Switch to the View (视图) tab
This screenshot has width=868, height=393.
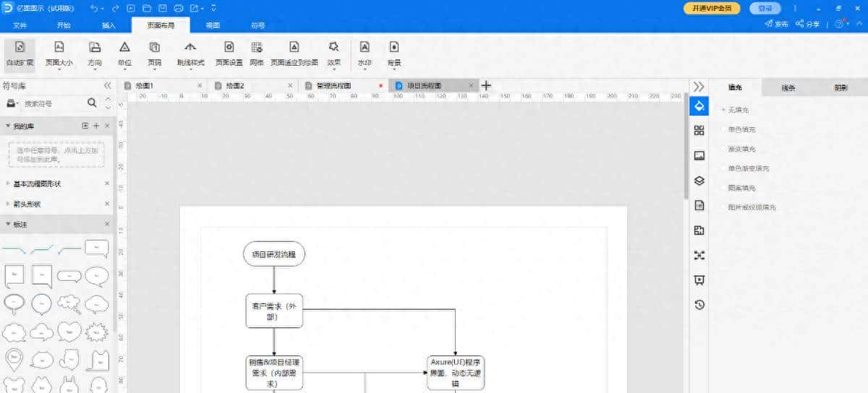click(x=213, y=25)
